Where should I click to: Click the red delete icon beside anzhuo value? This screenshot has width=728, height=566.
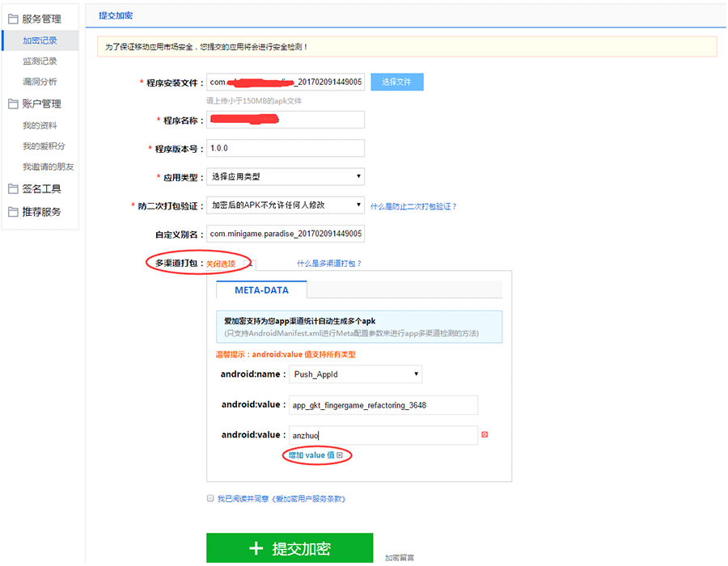click(485, 435)
